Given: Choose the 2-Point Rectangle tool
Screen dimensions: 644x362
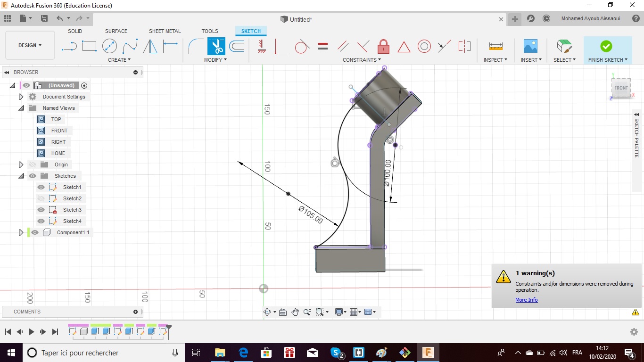Looking at the screenshot, I should click(x=89, y=46).
